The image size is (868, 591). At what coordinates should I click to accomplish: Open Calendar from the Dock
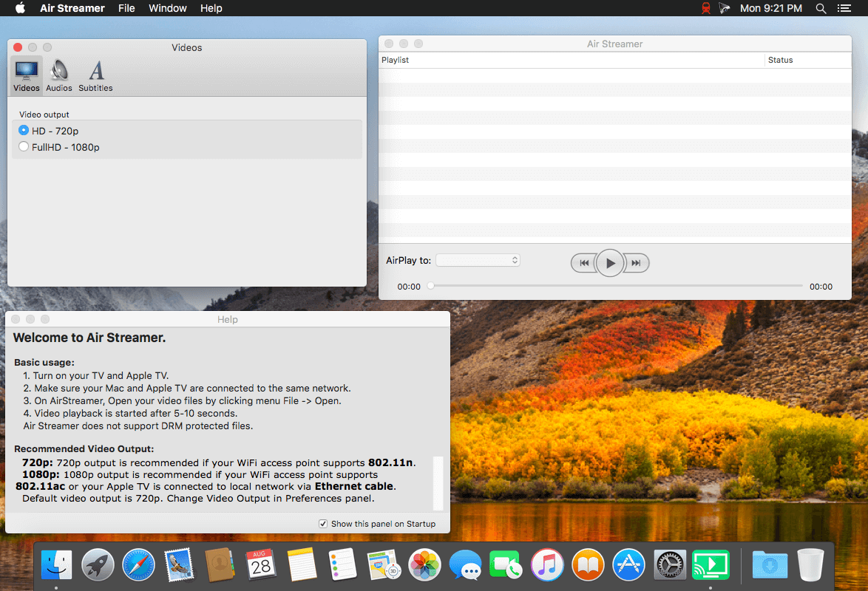[261, 565]
